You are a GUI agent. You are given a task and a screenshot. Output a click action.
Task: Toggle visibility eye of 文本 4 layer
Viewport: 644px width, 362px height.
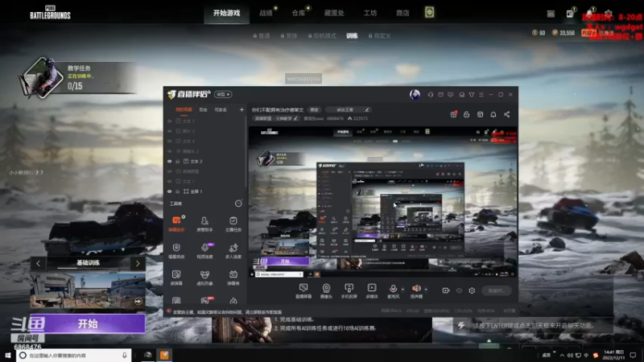coord(169,142)
